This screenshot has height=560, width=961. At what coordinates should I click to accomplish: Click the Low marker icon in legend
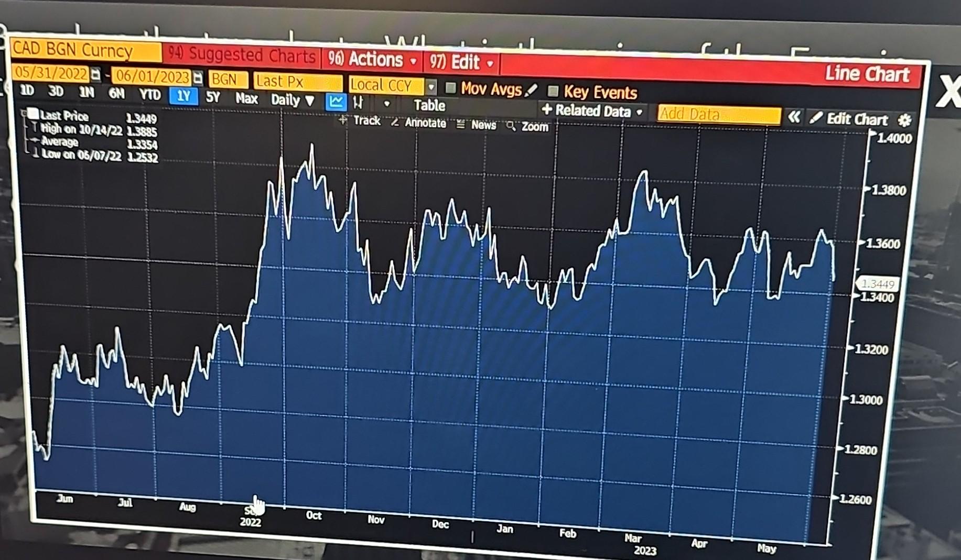(35, 153)
